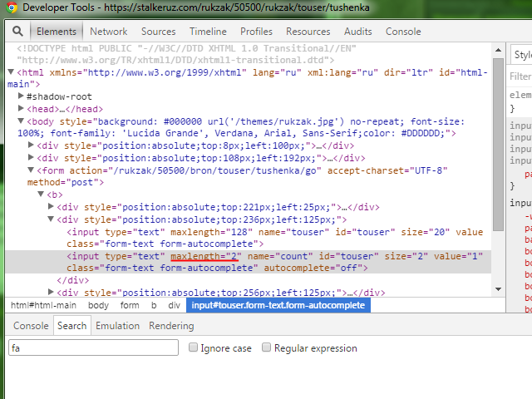Enable the Ignore case checkbox
Viewport: 532px width, 399px height.
(x=194, y=348)
